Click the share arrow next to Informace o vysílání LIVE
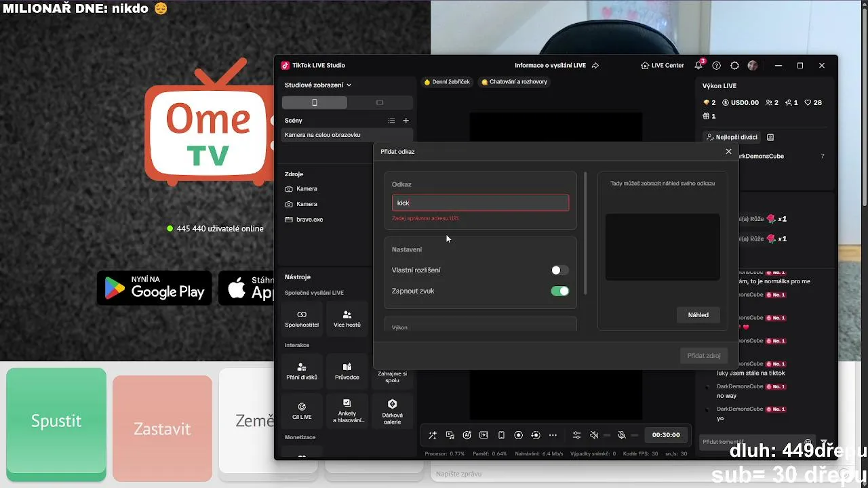The image size is (868, 488). point(595,66)
